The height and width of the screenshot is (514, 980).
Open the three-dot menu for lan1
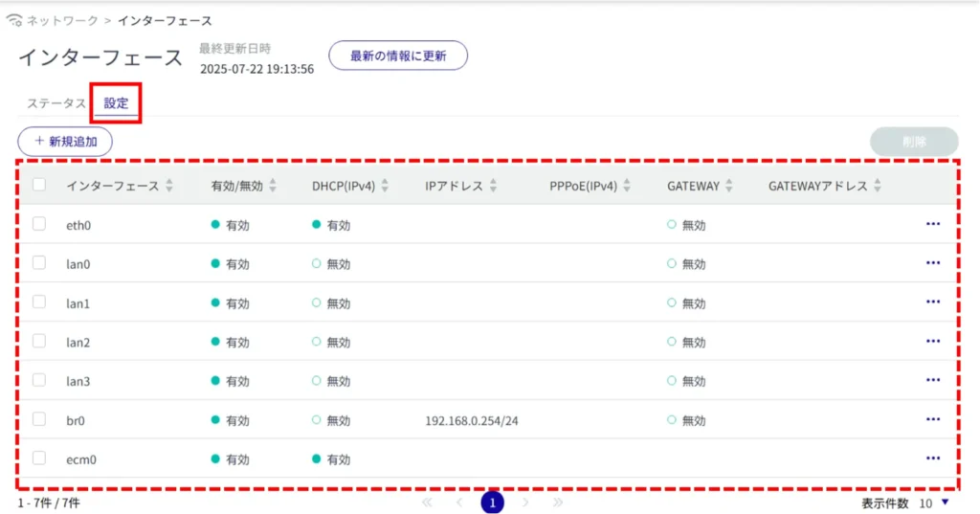[x=933, y=302]
